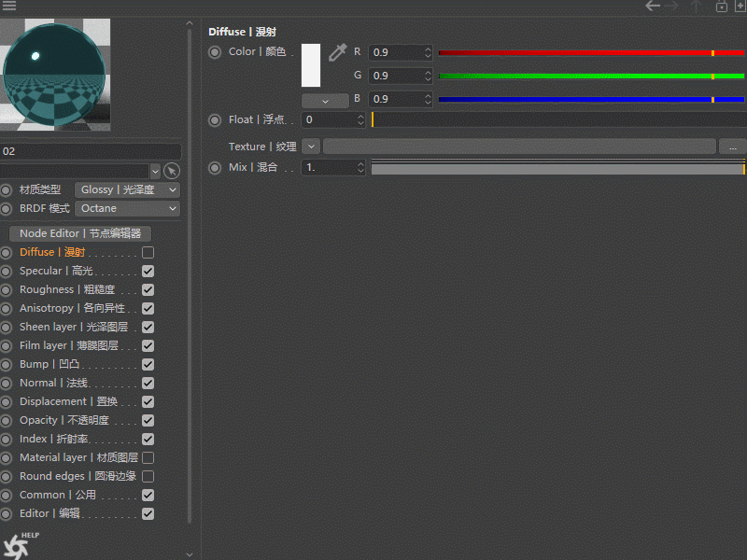Click the white Color swatch
747x560 pixels.
coord(311,65)
